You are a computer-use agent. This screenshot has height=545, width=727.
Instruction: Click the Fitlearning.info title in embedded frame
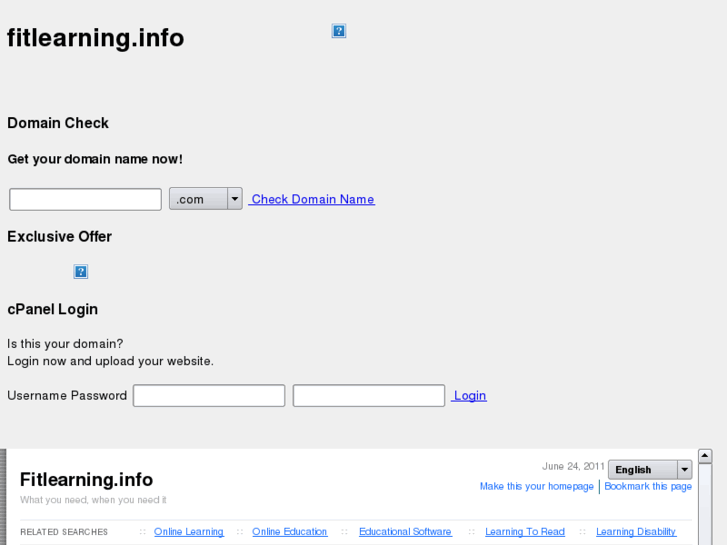pos(86,480)
